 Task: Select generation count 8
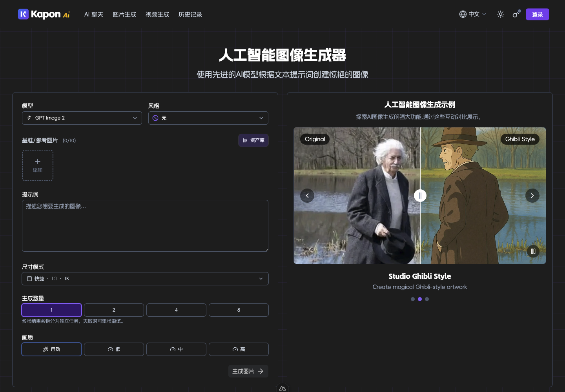pyautogui.click(x=239, y=310)
